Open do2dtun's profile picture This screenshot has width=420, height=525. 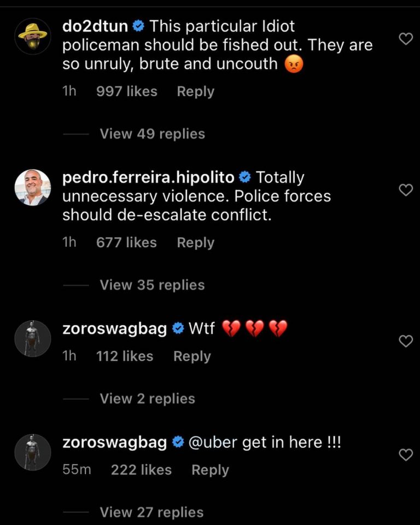33,36
